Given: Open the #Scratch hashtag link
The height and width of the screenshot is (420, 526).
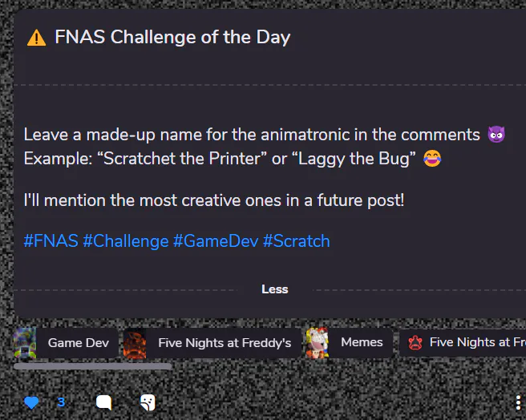Looking at the screenshot, I should click(x=296, y=241).
